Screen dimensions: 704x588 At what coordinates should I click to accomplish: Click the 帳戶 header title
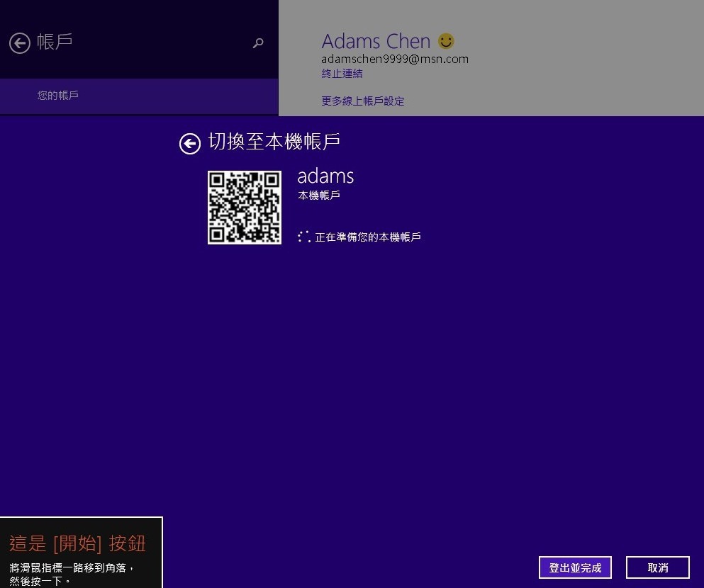click(x=55, y=42)
